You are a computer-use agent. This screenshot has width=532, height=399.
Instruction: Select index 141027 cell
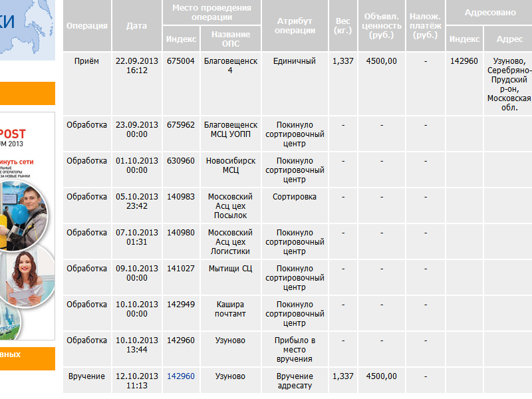181,277
